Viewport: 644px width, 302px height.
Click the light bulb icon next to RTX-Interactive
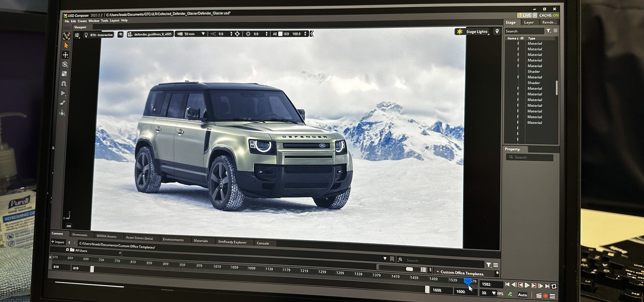87,34
